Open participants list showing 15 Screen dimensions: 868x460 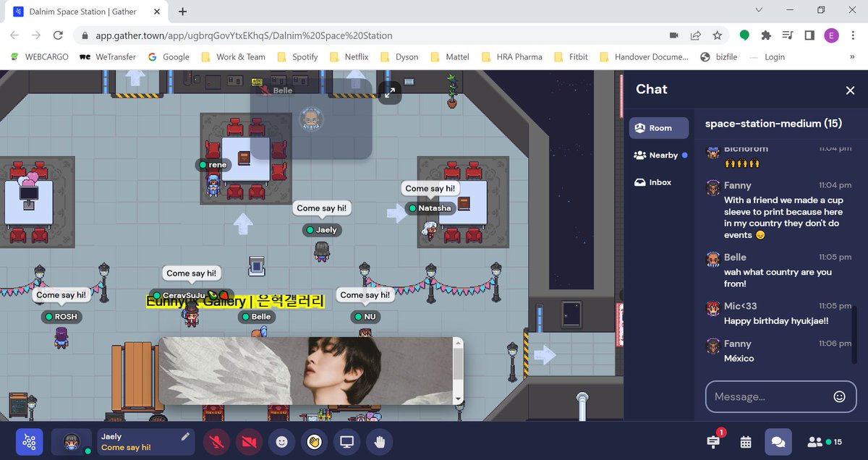(825, 442)
